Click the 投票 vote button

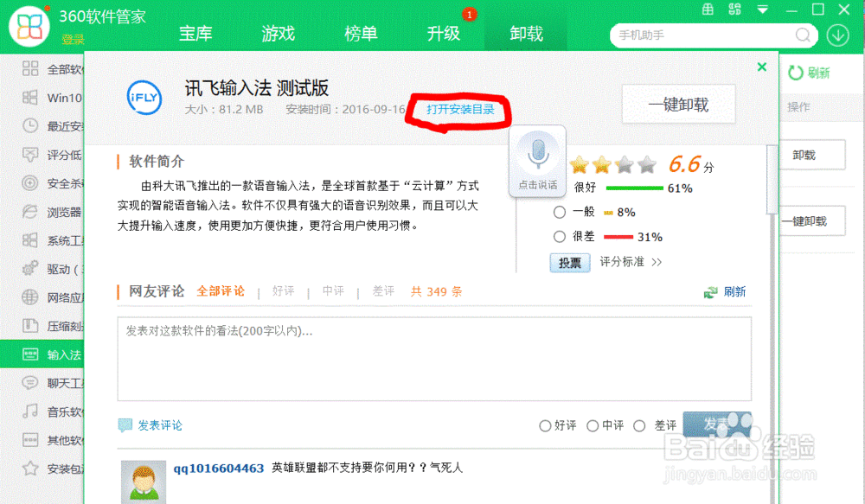tap(570, 263)
